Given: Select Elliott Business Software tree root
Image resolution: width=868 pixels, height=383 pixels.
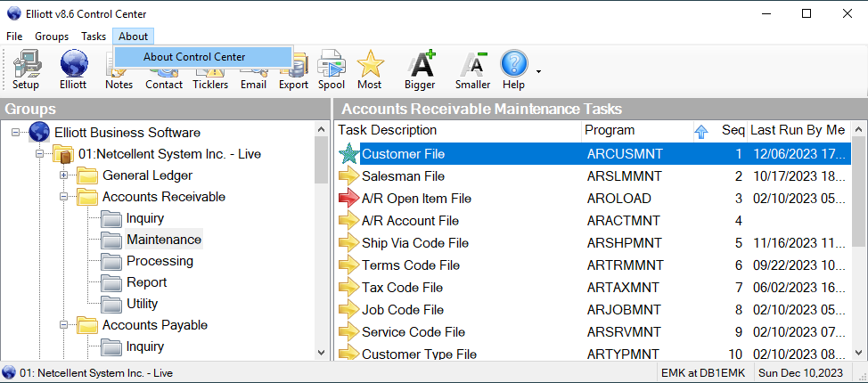Looking at the screenshot, I should (x=127, y=133).
